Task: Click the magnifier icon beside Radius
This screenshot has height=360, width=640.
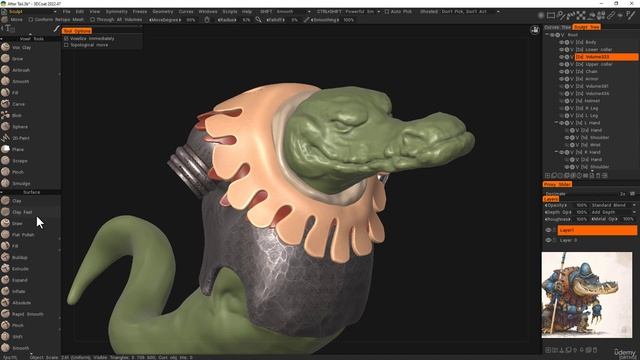Action: [x=258, y=20]
